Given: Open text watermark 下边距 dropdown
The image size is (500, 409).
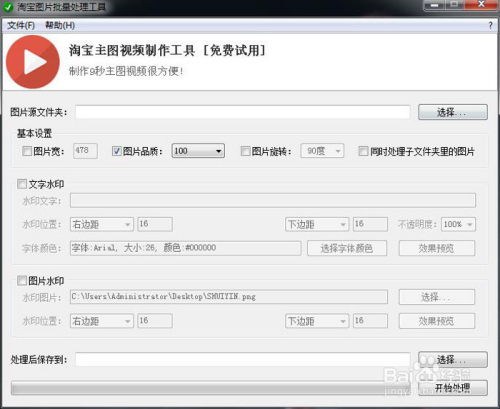Looking at the screenshot, I should 317,224.
